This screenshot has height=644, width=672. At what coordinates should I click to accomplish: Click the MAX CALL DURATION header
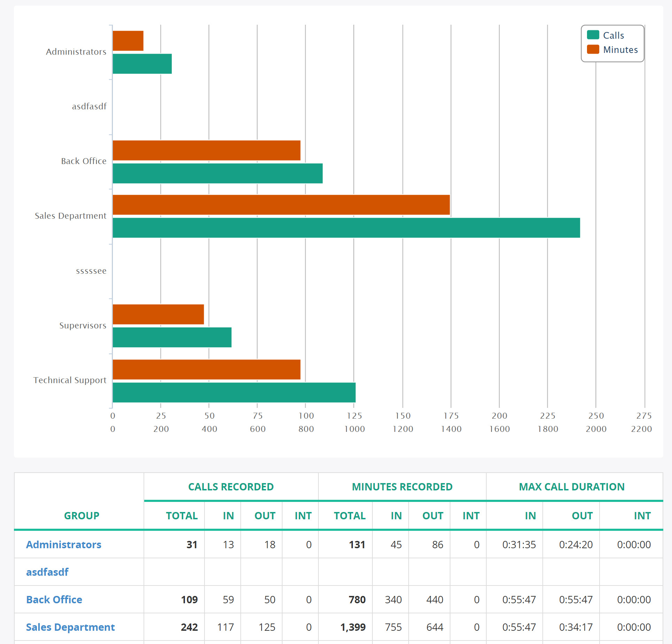click(x=572, y=487)
